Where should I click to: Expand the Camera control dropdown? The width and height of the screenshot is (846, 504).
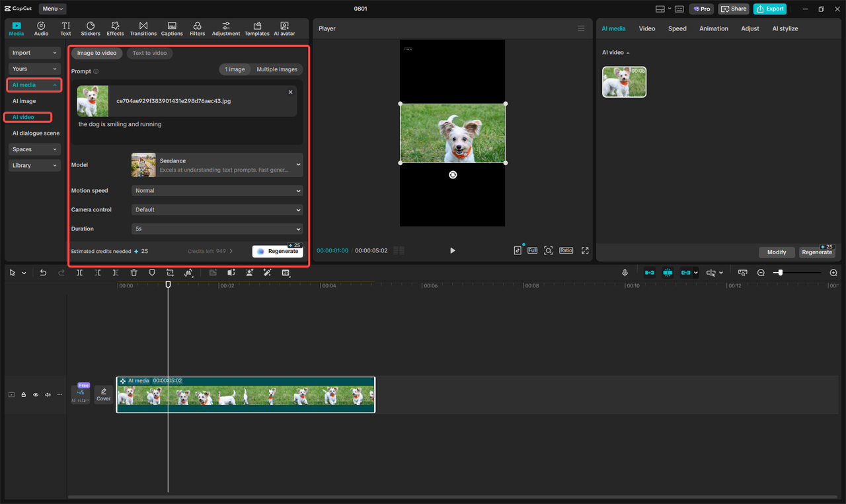(x=217, y=209)
